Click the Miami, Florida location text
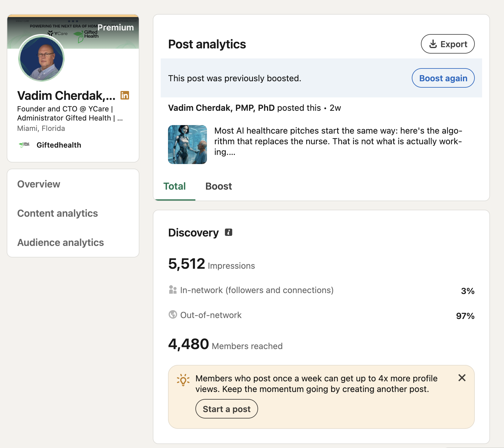Viewport: 504px width, 448px height. coord(41,128)
